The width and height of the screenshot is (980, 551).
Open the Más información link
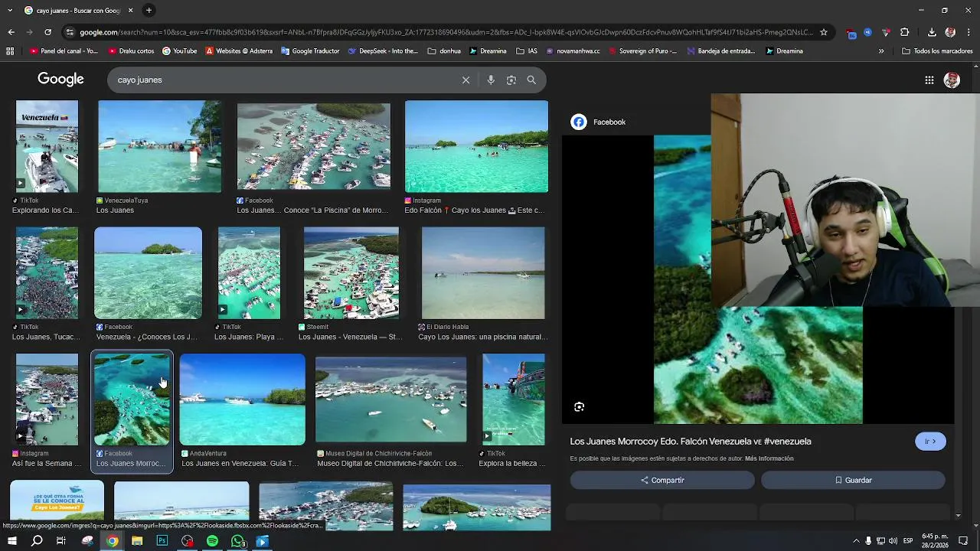[769, 458]
